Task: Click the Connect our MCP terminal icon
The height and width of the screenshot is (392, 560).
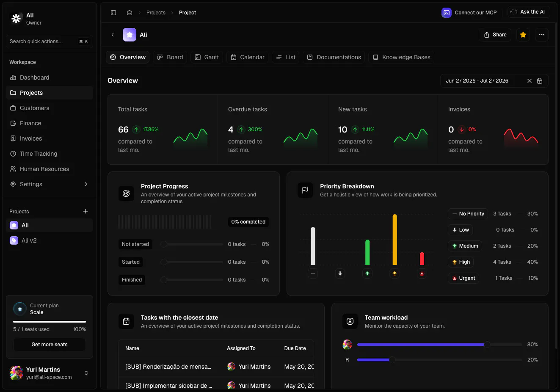Action: point(447,13)
